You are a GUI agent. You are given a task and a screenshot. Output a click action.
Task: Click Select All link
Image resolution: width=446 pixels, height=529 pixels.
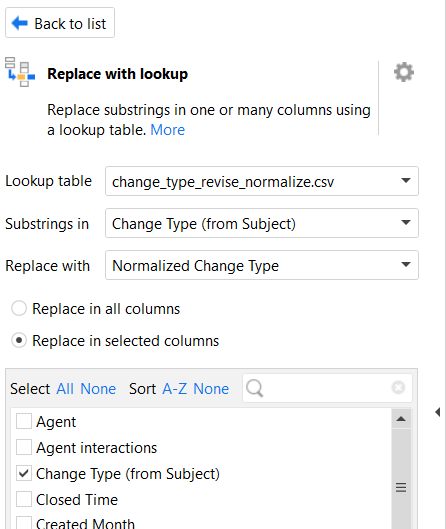(65, 389)
